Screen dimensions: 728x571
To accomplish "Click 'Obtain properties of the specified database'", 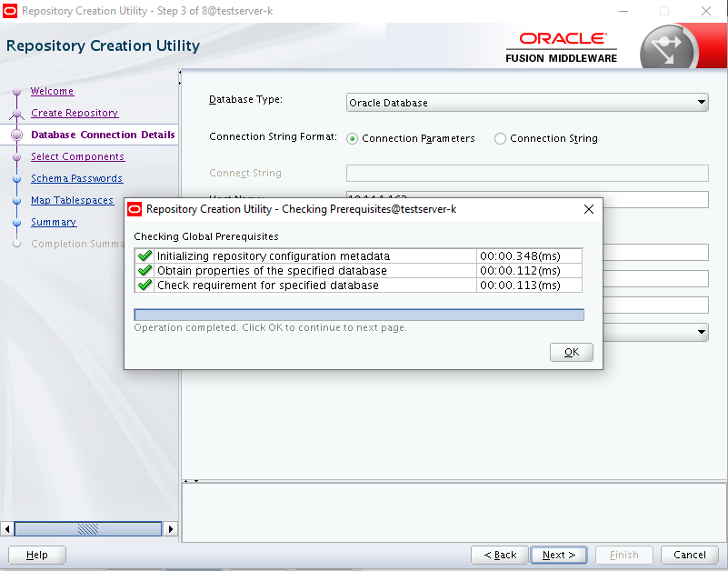I will [x=272, y=270].
